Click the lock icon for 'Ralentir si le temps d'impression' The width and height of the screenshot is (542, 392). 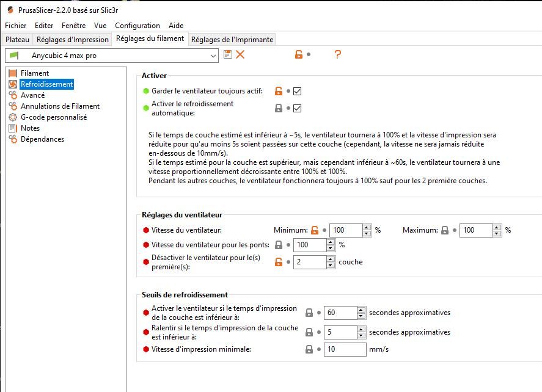coord(309,332)
